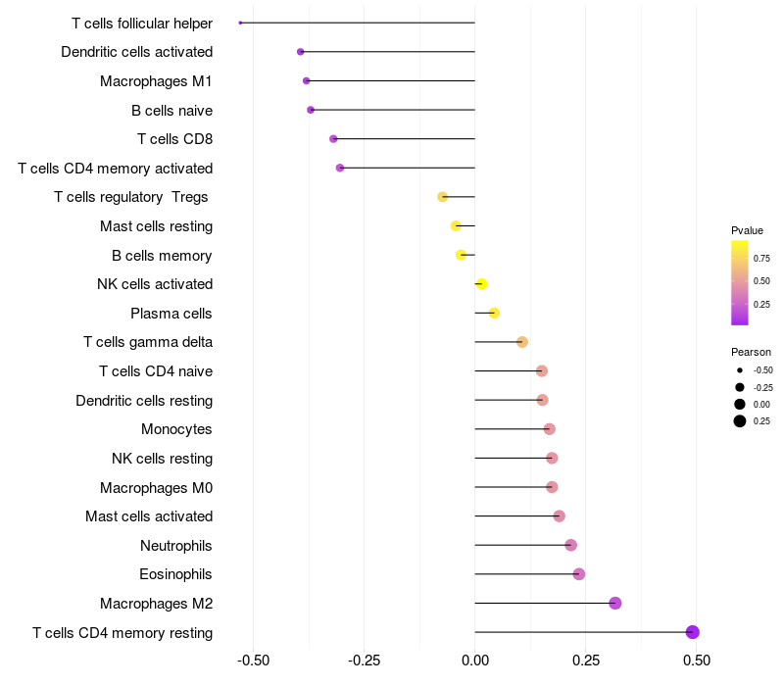Click the Eosinophils data point
Screen dimensions: 784x686
pos(579,574)
